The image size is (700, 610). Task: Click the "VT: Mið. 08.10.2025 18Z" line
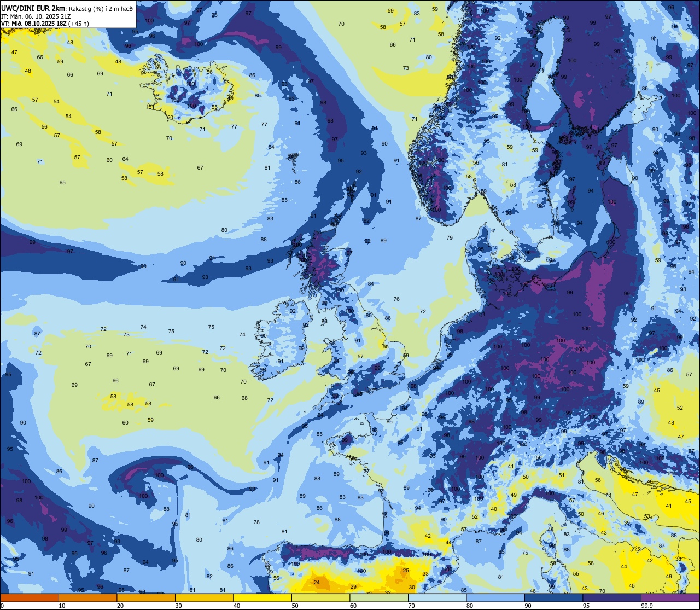pyautogui.click(x=34, y=23)
